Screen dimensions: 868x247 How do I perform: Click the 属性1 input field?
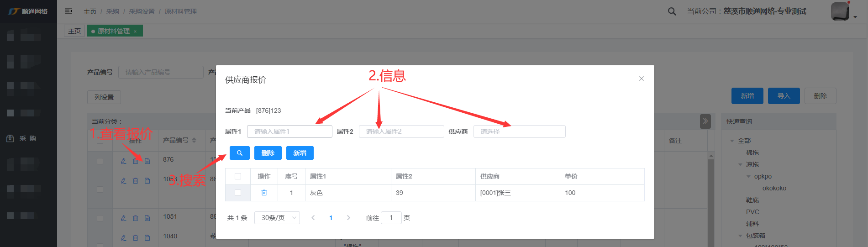[x=289, y=131]
